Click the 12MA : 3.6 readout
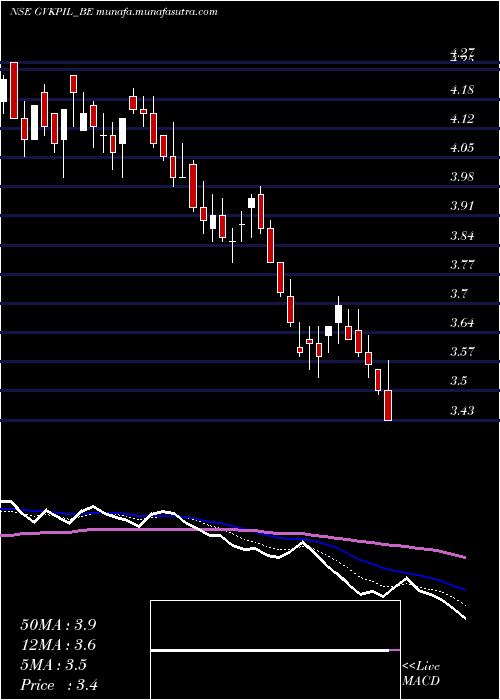This screenshot has height=700, width=500. [58, 645]
